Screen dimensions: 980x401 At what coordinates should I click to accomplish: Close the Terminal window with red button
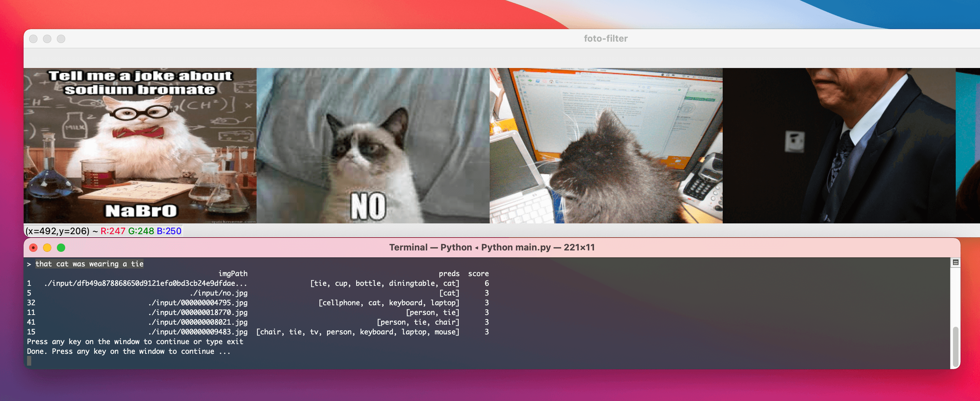pyautogui.click(x=34, y=248)
